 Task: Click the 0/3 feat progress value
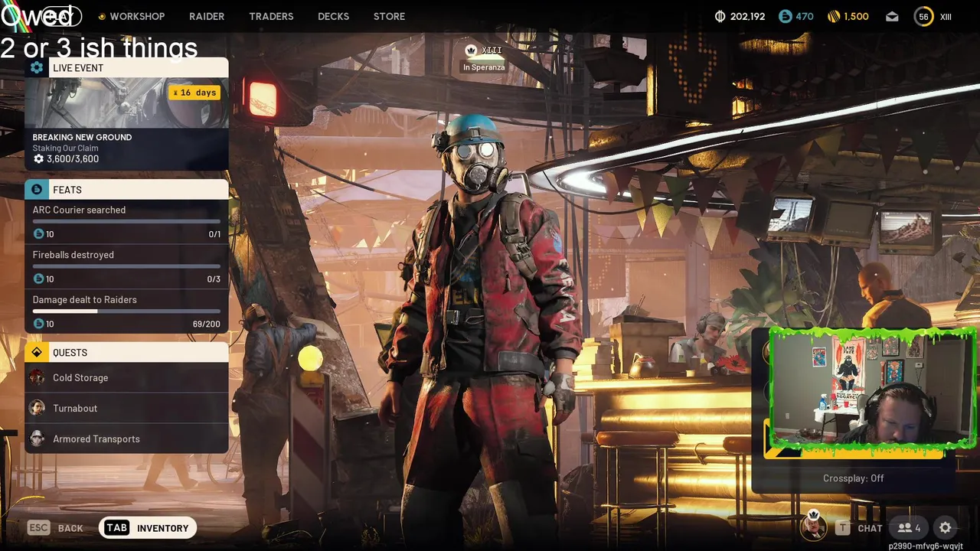tap(214, 279)
